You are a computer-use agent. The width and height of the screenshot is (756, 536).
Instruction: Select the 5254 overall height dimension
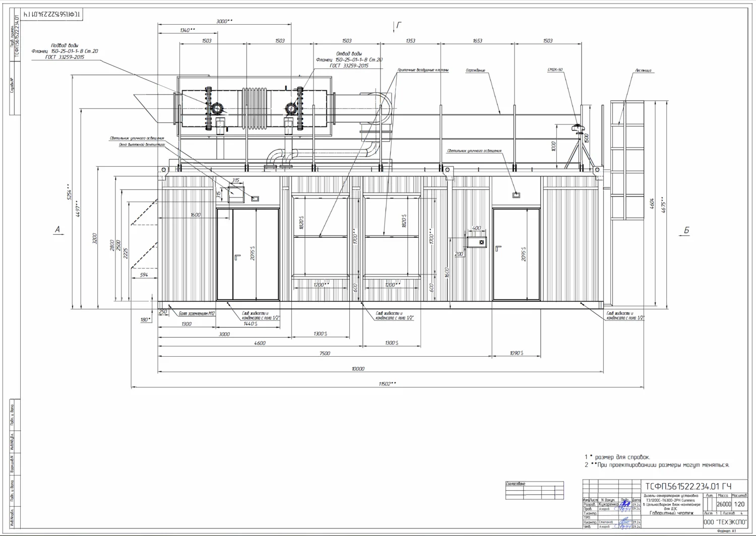pos(70,193)
